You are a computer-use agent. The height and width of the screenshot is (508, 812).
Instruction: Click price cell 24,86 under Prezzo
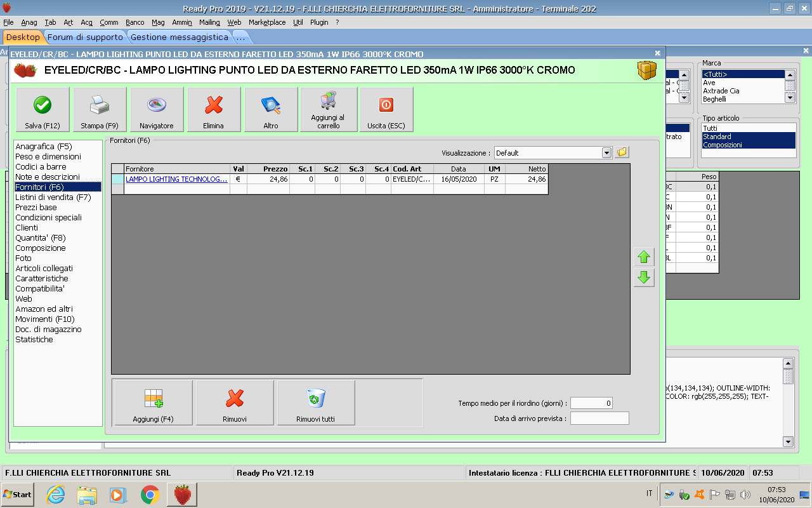click(268, 179)
